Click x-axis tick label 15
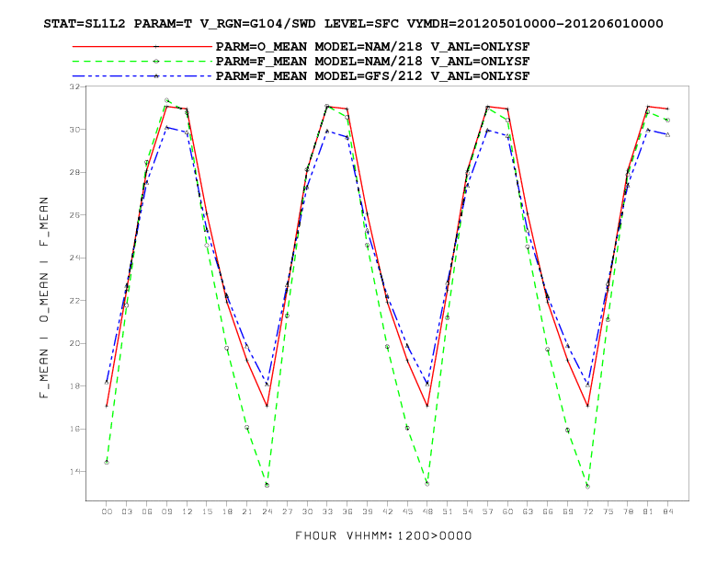728x563 pixels. pos(207,511)
